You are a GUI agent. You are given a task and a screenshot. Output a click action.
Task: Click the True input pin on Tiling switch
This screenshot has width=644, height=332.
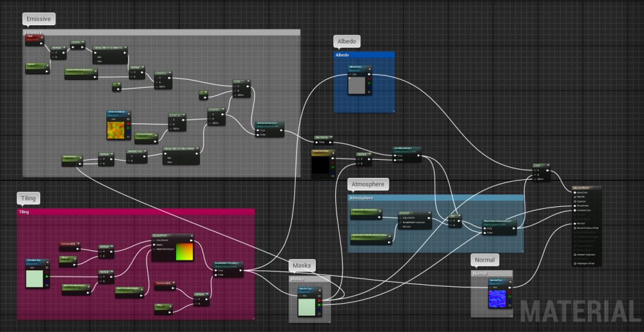[x=217, y=270]
